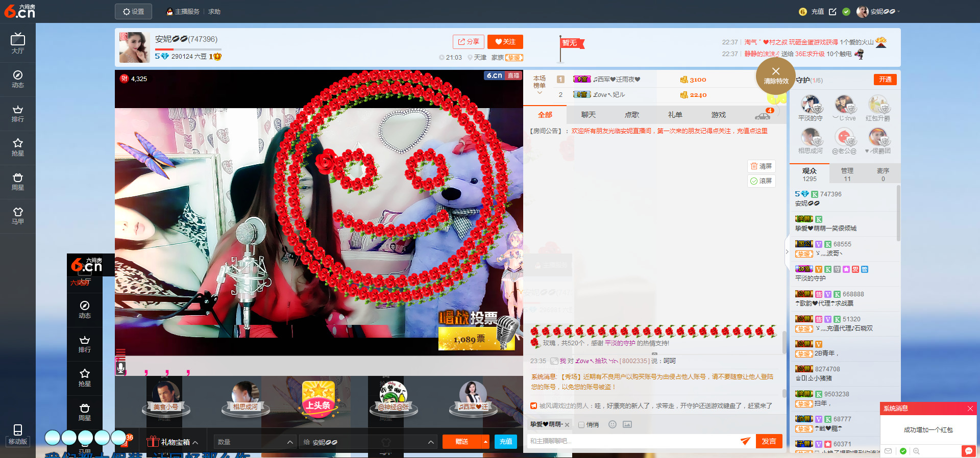Toggle the 滚屏 auto-scroll option
The width and height of the screenshot is (980, 458).
pyautogui.click(x=761, y=181)
